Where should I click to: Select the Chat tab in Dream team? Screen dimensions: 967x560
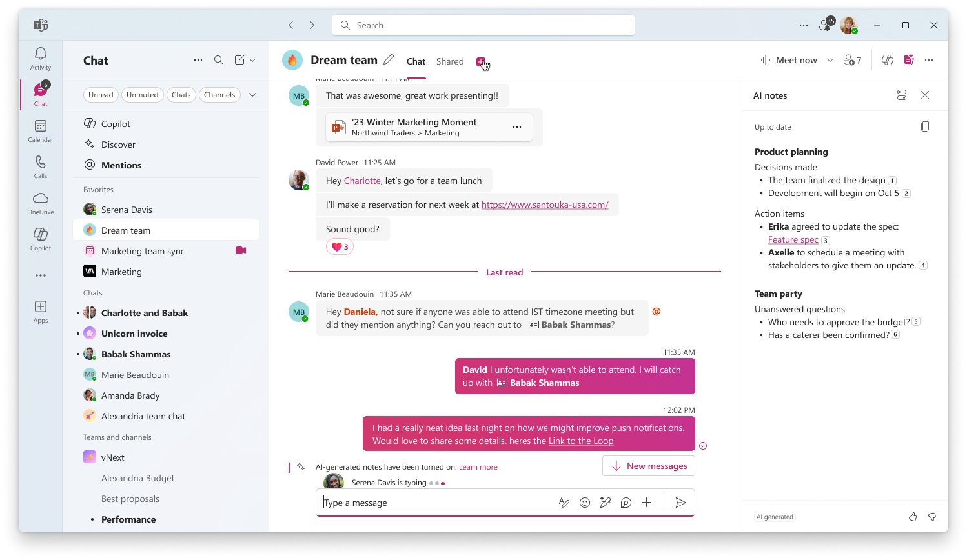[x=416, y=61]
